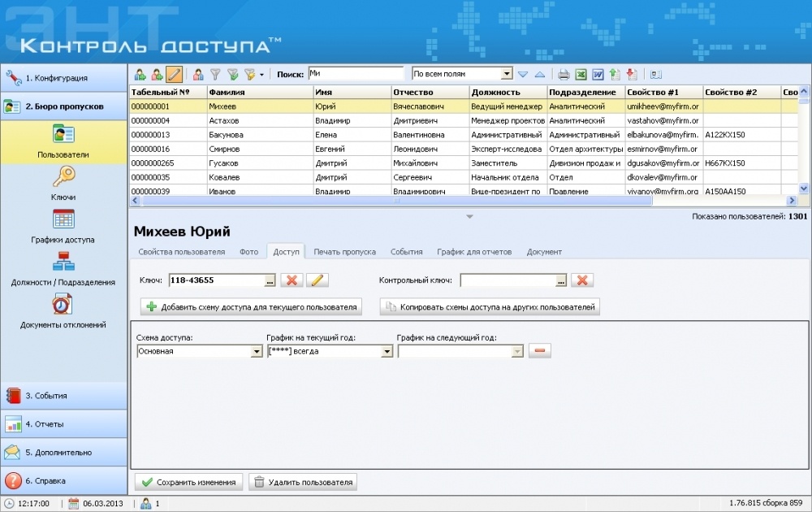
Task: Click the funnel icon with lightning bolt
Action: tap(249, 75)
